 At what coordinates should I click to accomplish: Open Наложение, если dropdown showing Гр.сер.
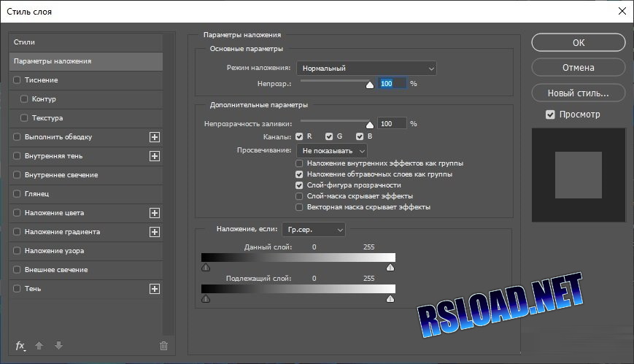click(x=314, y=230)
